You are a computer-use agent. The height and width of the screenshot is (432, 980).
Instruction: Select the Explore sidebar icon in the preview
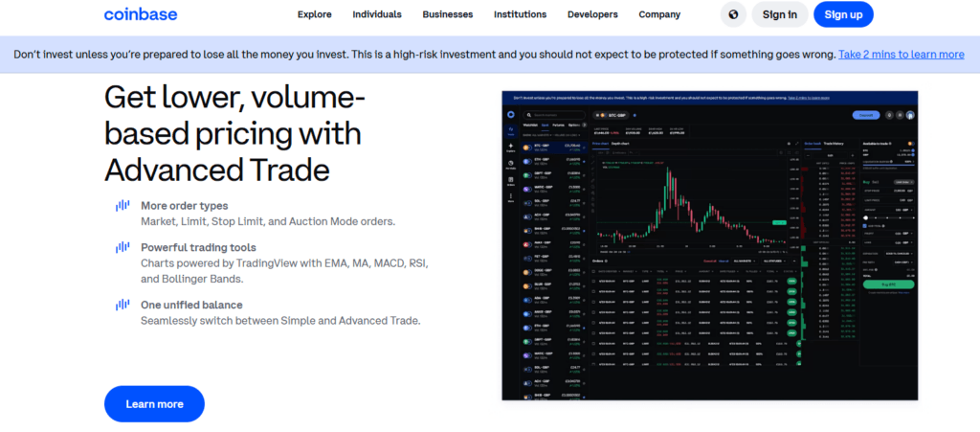(x=511, y=147)
